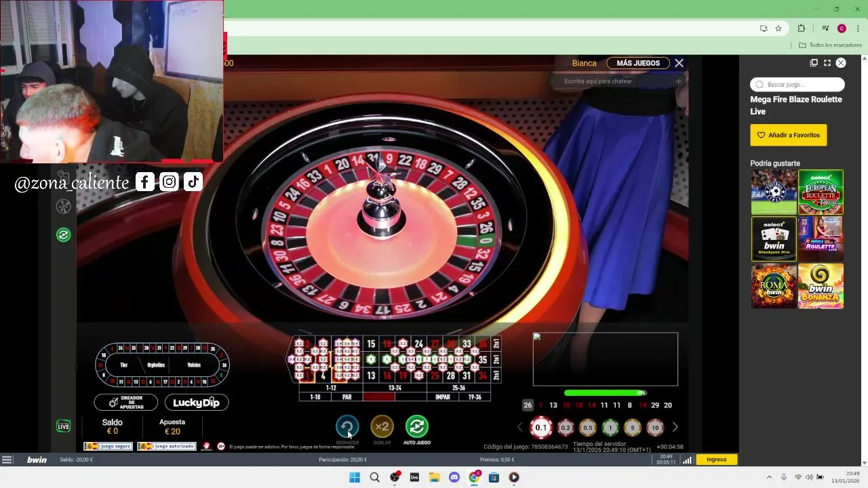Show higher chip values with right arrow
868x488 pixels.
675,427
